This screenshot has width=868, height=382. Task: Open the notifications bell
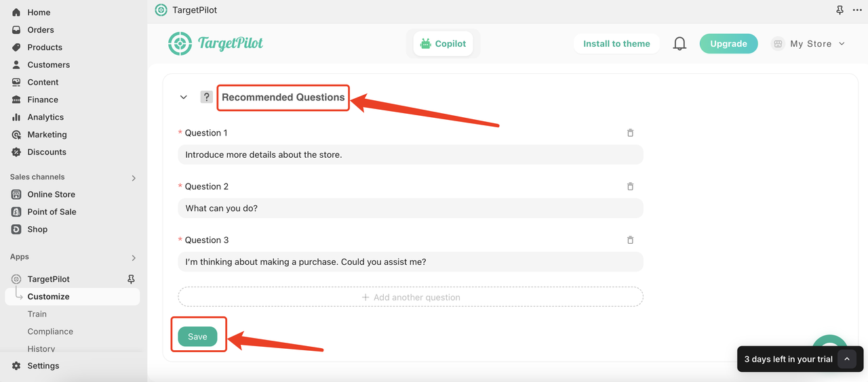(679, 43)
